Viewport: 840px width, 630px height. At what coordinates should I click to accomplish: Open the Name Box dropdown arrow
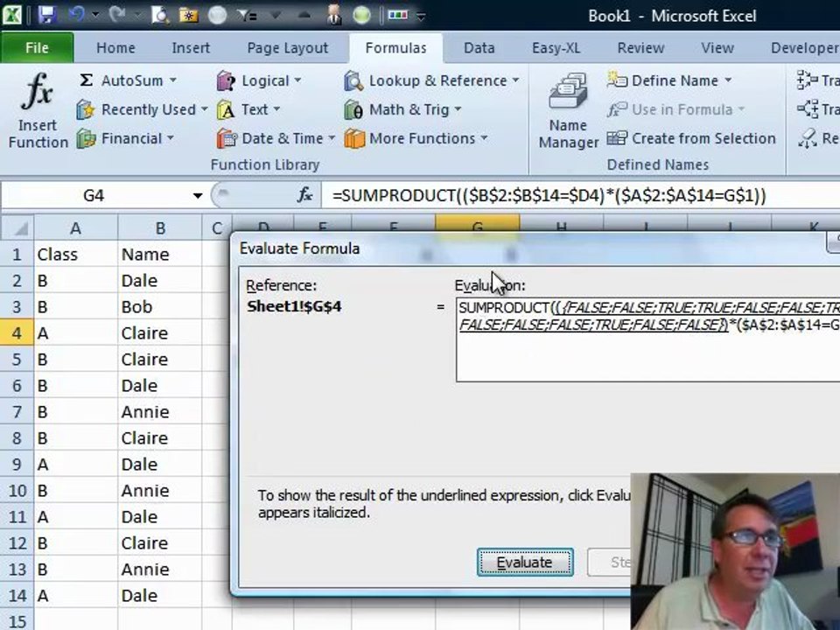tap(198, 195)
